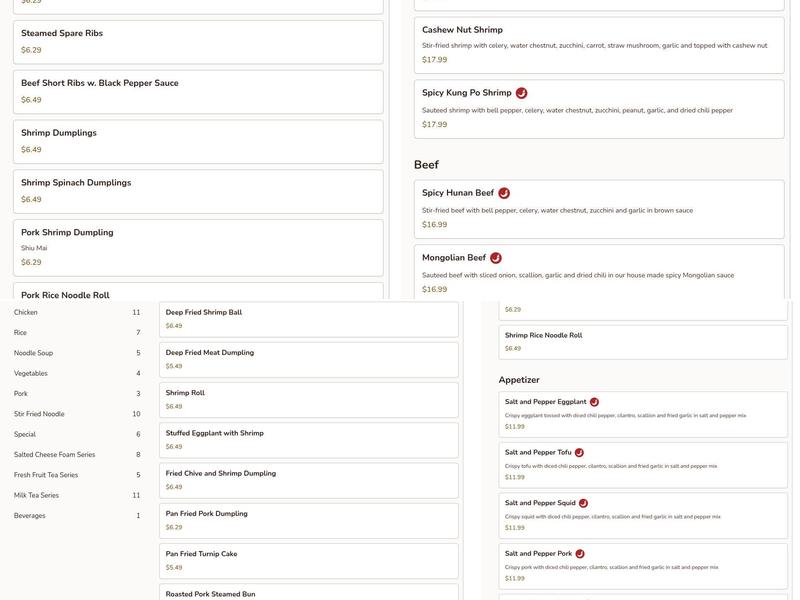Pick Stuffed Eggplant with Shrimp

(x=308, y=440)
